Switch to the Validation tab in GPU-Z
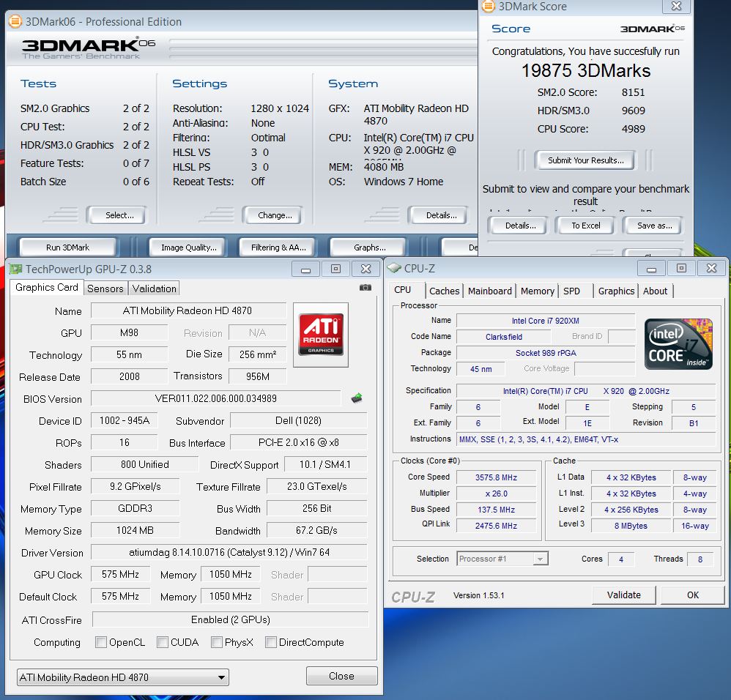Image resolution: width=731 pixels, height=700 pixels. click(x=155, y=288)
